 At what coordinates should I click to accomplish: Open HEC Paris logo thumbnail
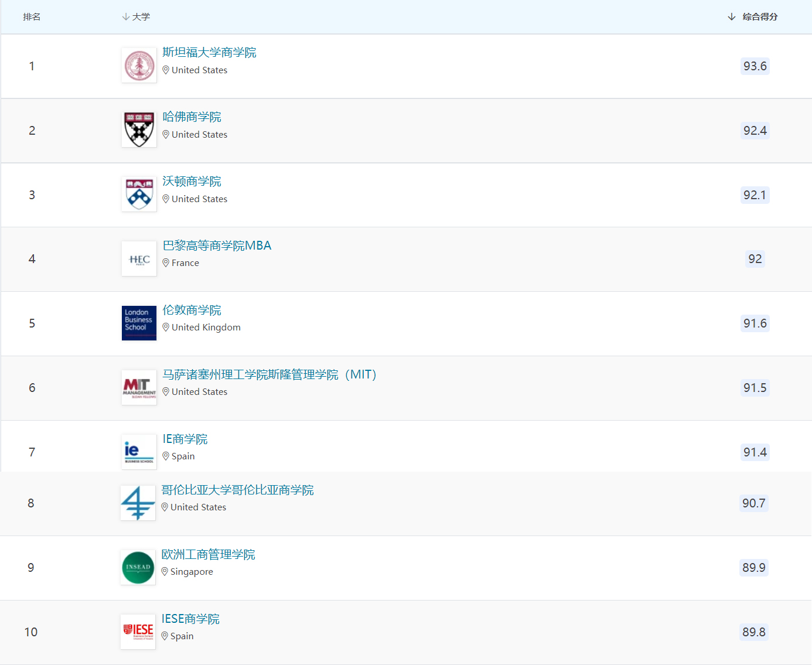139,258
